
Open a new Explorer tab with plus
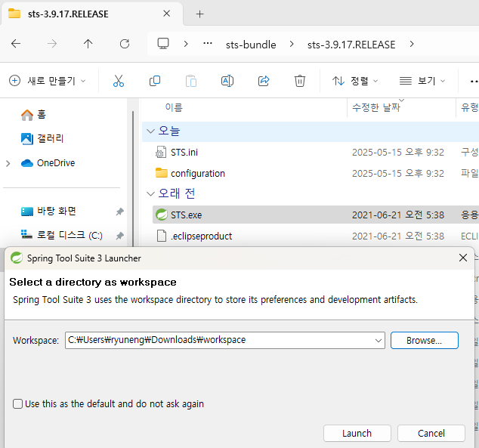point(199,14)
